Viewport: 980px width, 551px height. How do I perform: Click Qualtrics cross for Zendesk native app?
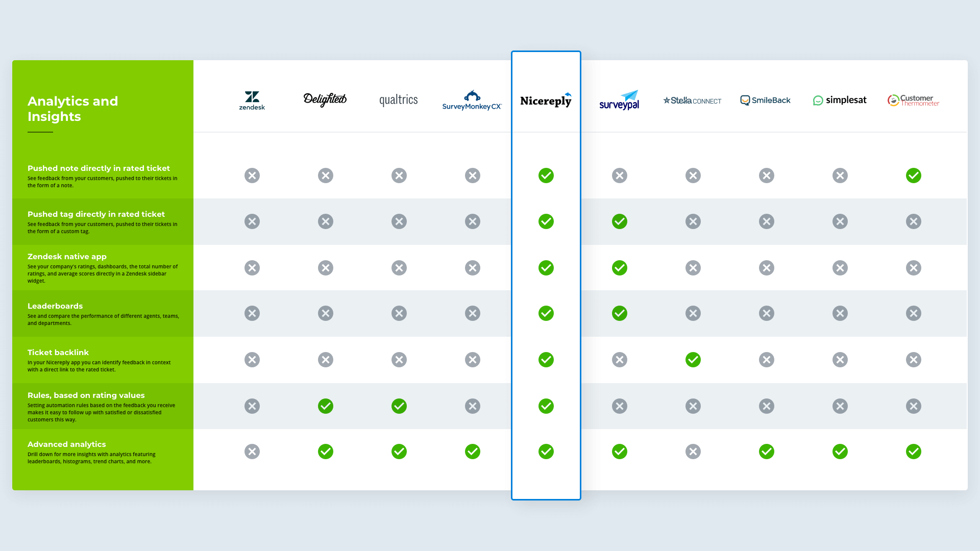click(x=399, y=268)
